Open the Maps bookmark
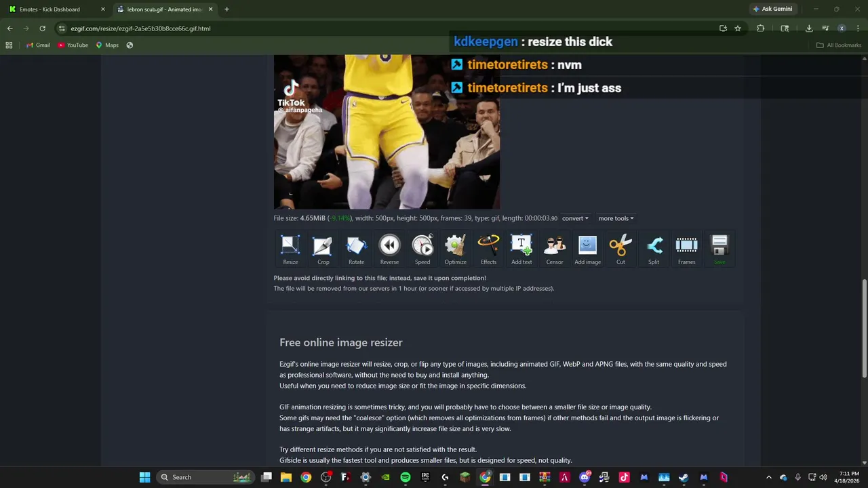 tap(107, 45)
